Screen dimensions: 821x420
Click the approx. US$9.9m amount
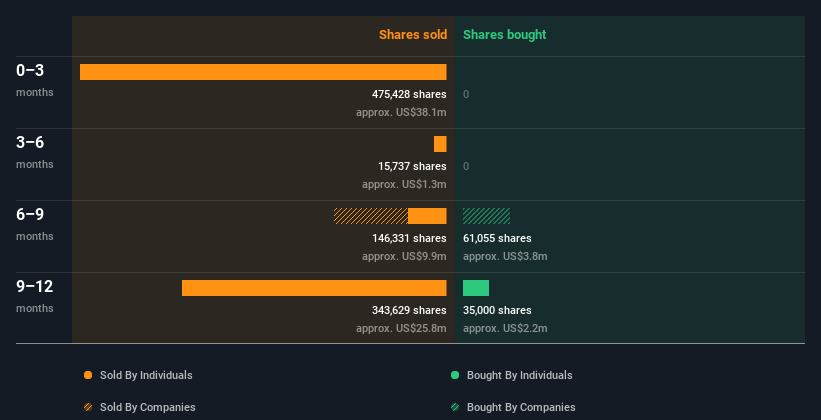coord(404,256)
